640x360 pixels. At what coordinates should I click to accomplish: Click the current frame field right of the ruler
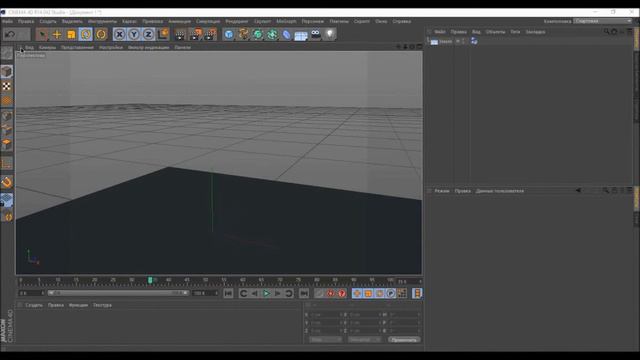click(409, 281)
